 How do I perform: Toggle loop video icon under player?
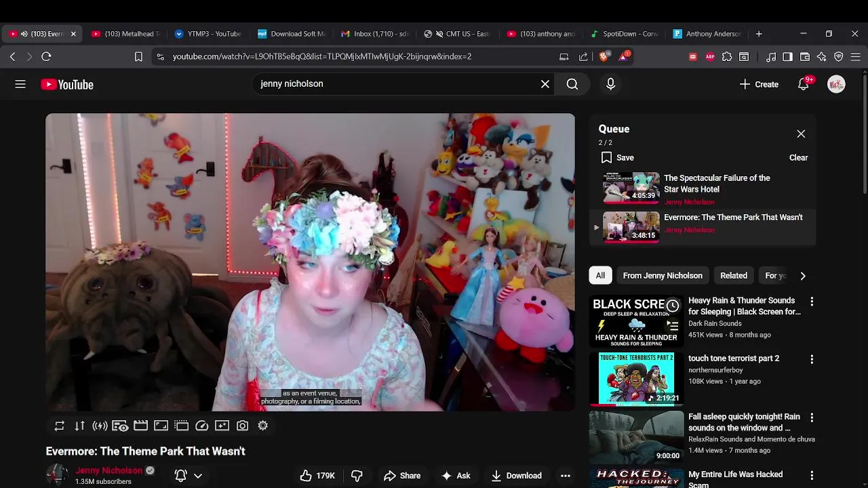(x=60, y=426)
